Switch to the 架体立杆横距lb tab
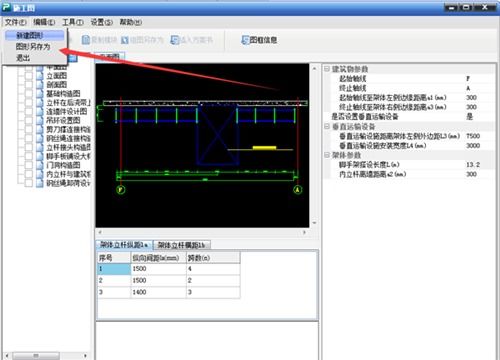This screenshot has height=360, width=500. (x=182, y=245)
